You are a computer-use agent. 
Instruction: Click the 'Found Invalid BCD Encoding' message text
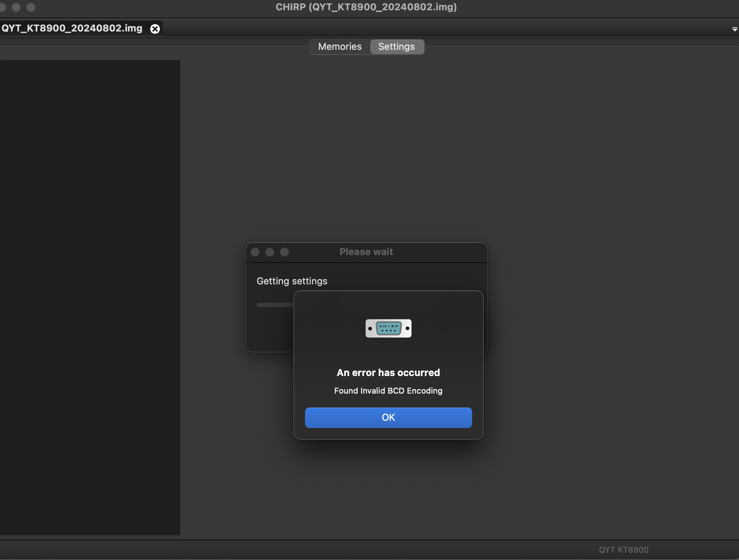click(x=388, y=391)
